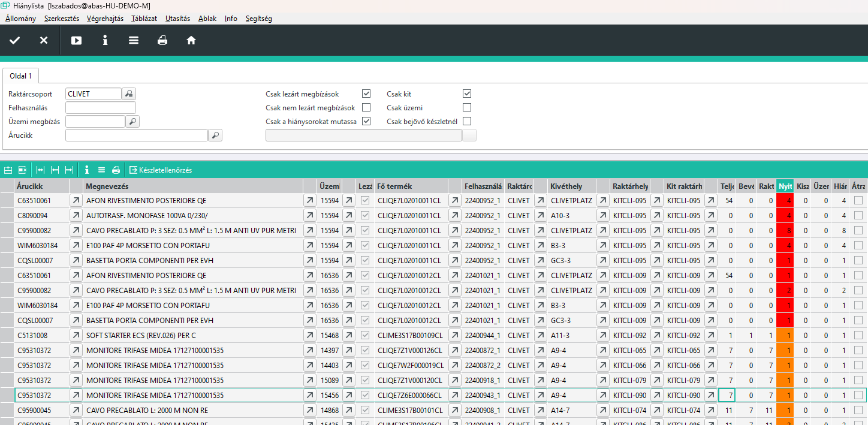The height and width of the screenshot is (425, 868).
Task: Open the Segítség menu
Action: (258, 19)
